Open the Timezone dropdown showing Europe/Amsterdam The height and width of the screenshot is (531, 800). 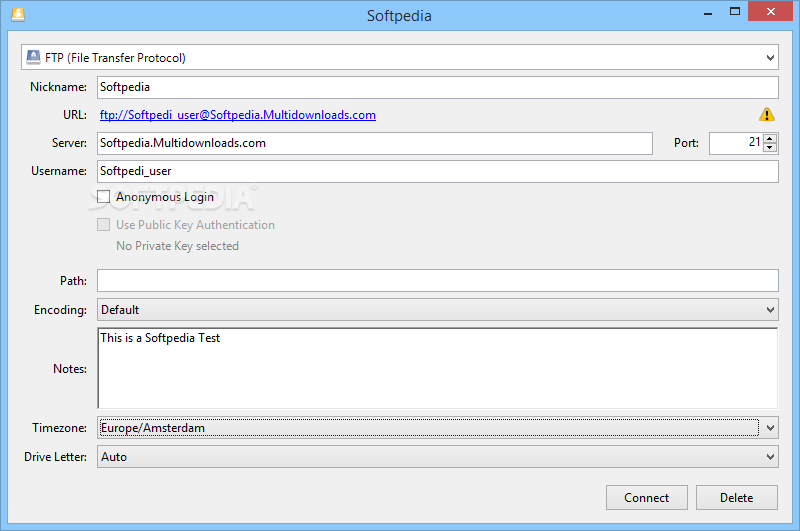tap(438, 428)
